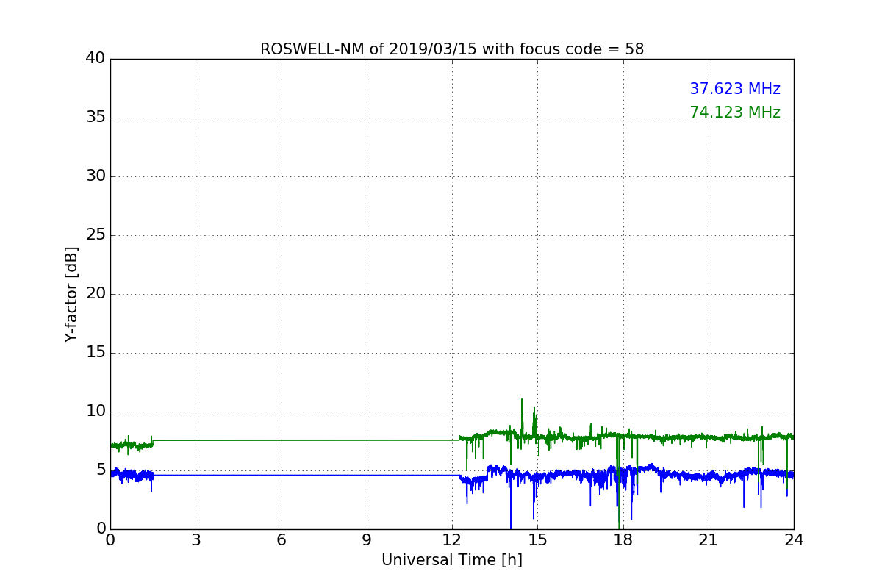Click the x-axis tick label '12'
Viewport: 882px width, 588px height.
pos(452,540)
